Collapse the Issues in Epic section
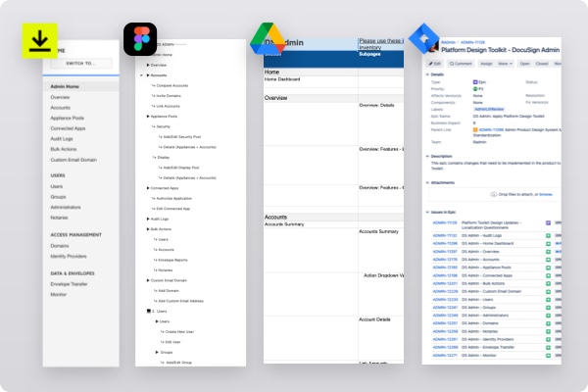This screenshot has width=588, height=392. pos(426,212)
